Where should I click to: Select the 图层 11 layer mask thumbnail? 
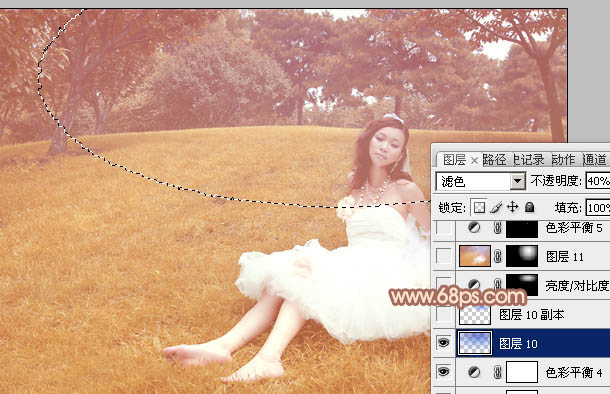tap(522, 256)
